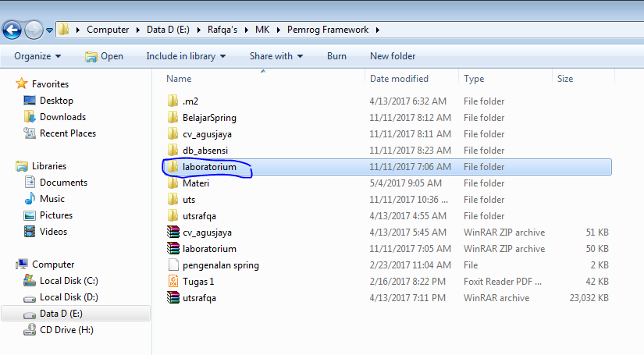644x355 pixels.
Task: Select the laboratorium folder icon
Action: coord(173,167)
